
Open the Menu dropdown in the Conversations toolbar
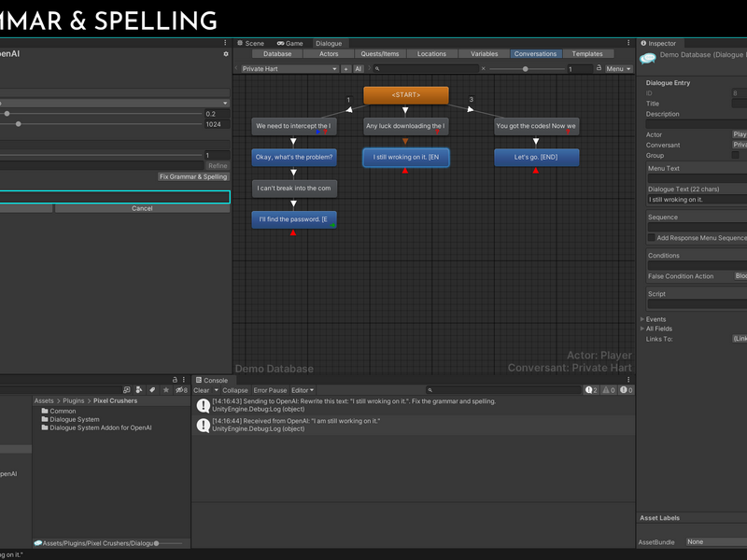[x=618, y=69]
